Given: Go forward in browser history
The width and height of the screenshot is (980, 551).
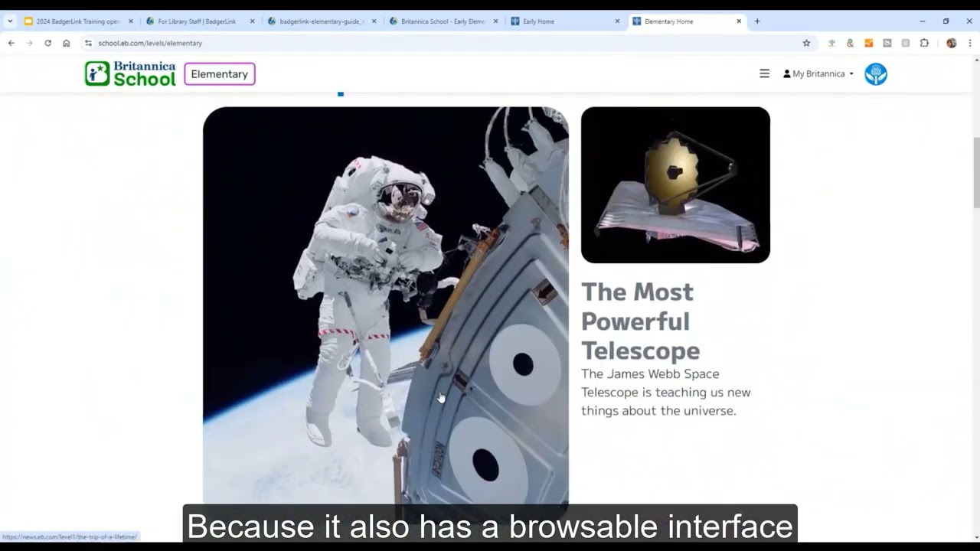Looking at the screenshot, I should click(x=29, y=43).
